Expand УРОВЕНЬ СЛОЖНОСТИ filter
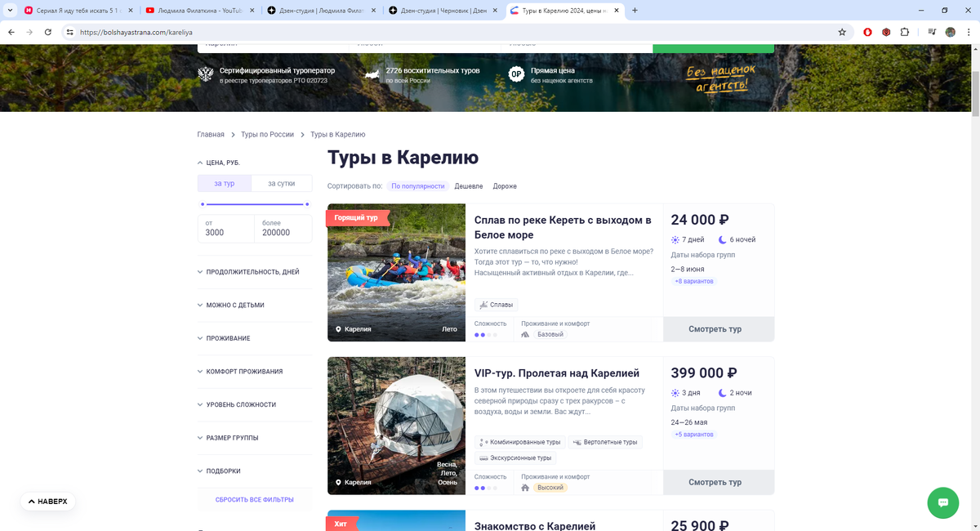980x531 pixels. tap(237, 404)
